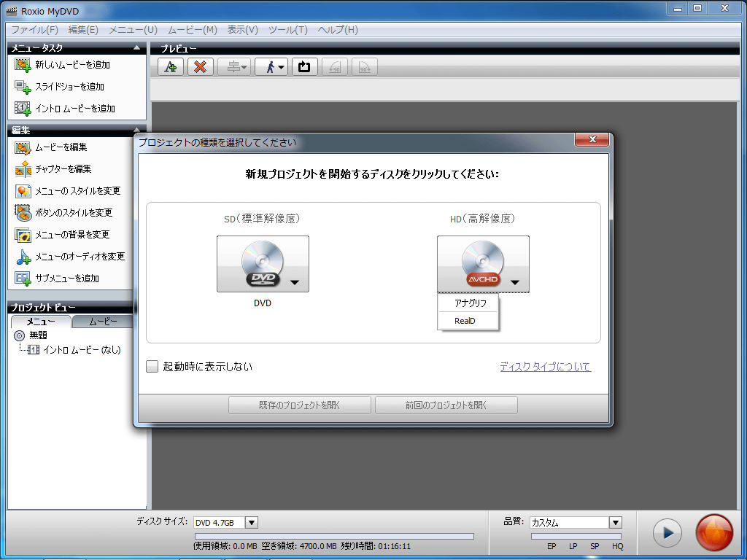Screen dimensions: 747x560
Task: Click the サブメニューを追加 icon
Action: click(x=23, y=279)
